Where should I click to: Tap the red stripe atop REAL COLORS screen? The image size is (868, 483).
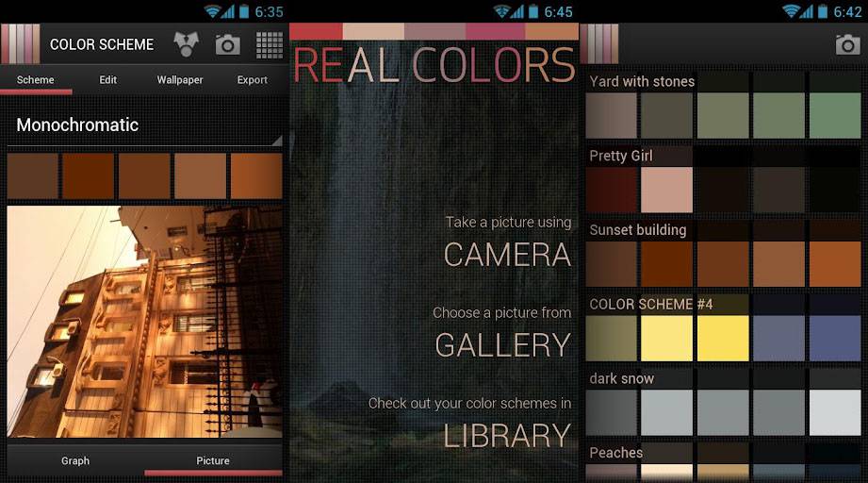[x=316, y=31]
